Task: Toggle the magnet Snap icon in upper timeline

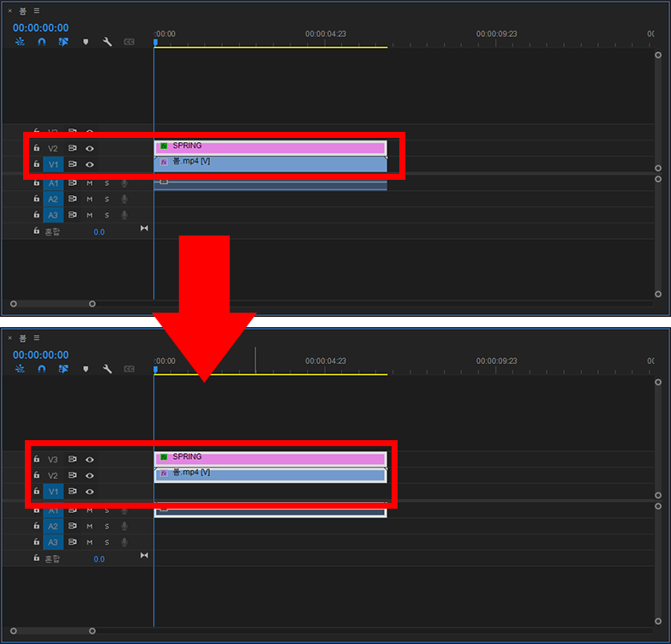Action: (41, 42)
